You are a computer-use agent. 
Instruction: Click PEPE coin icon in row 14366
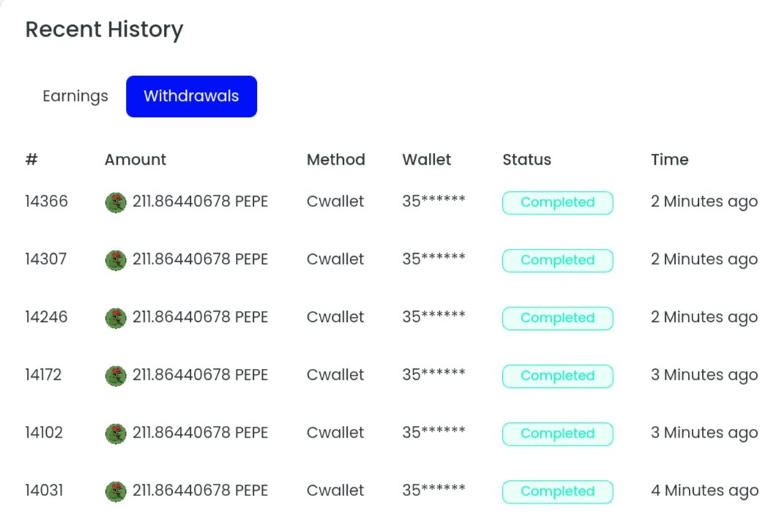pyautogui.click(x=116, y=203)
